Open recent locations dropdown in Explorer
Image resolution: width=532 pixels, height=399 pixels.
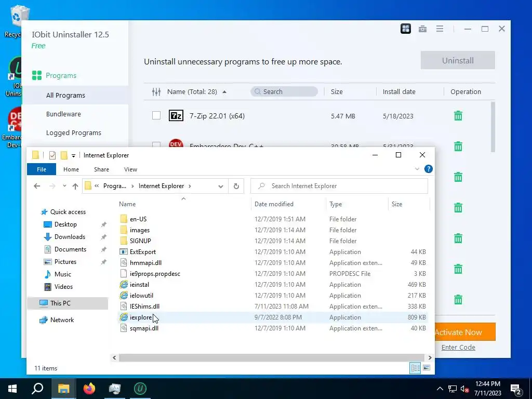click(64, 186)
